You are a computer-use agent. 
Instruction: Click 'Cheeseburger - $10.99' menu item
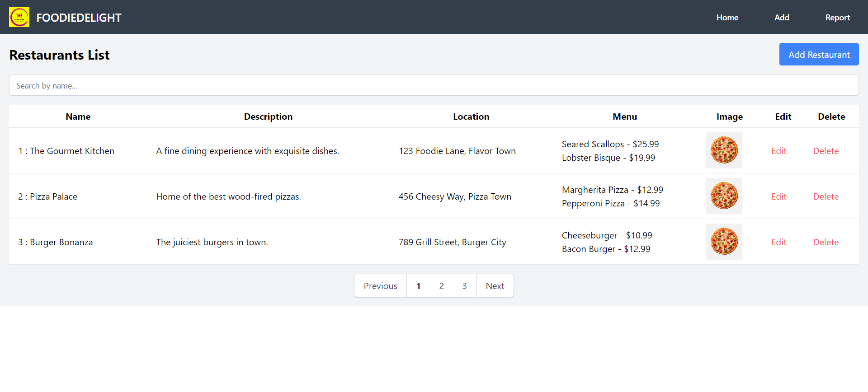(x=607, y=235)
